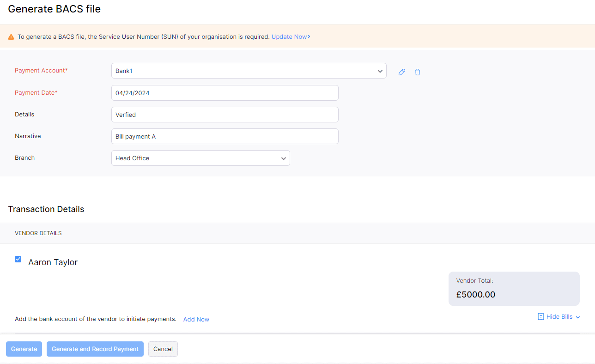Uncheck the Aaron Taylor vendor checkbox
This screenshot has width=595, height=364.
(18, 259)
